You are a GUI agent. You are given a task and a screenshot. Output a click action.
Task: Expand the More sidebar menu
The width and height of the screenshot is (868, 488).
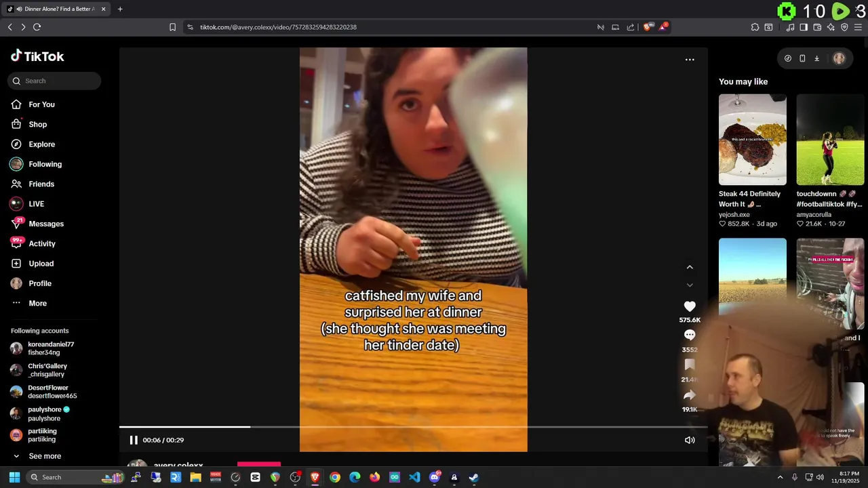37,303
